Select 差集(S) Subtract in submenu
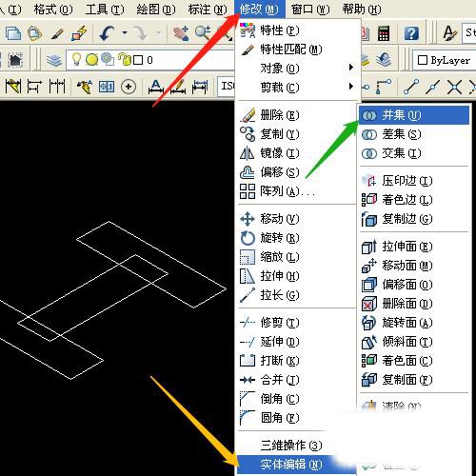The image size is (476, 476). pos(414,134)
